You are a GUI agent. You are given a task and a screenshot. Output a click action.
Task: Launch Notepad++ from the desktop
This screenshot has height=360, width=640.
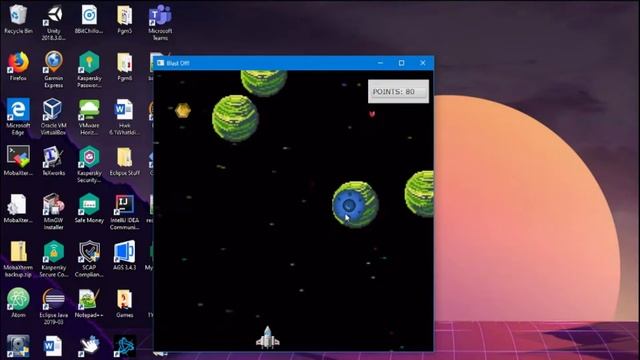click(x=89, y=302)
